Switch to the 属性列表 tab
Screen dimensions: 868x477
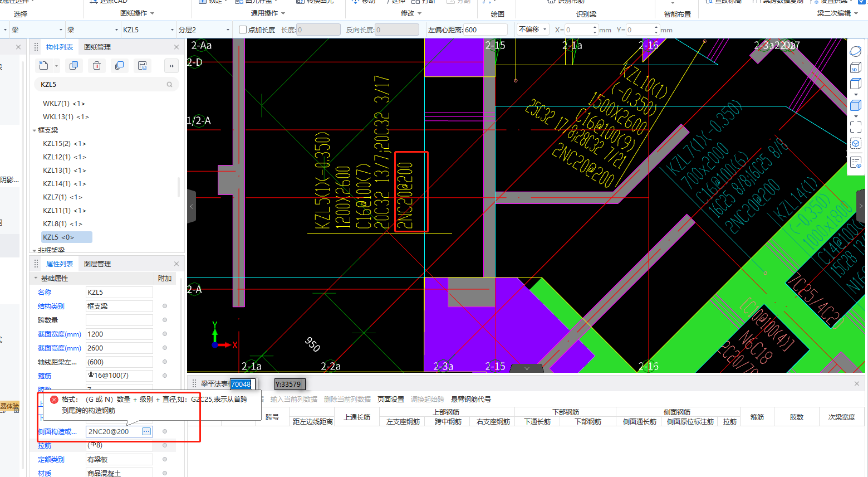coord(60,264)
